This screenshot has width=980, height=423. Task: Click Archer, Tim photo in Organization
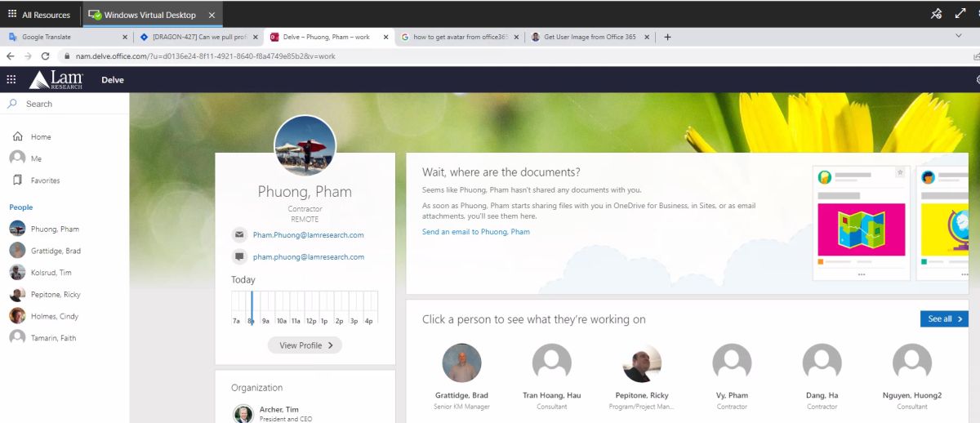[x=243, y=413]
